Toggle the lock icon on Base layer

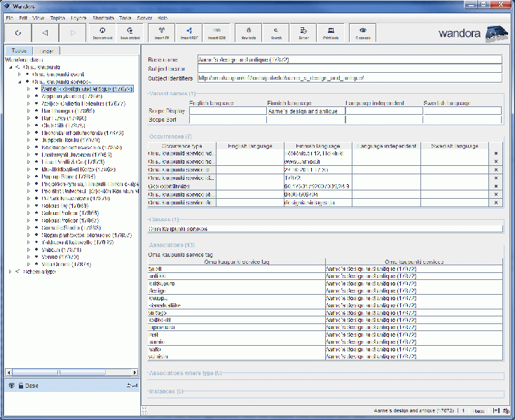point(21,386)
